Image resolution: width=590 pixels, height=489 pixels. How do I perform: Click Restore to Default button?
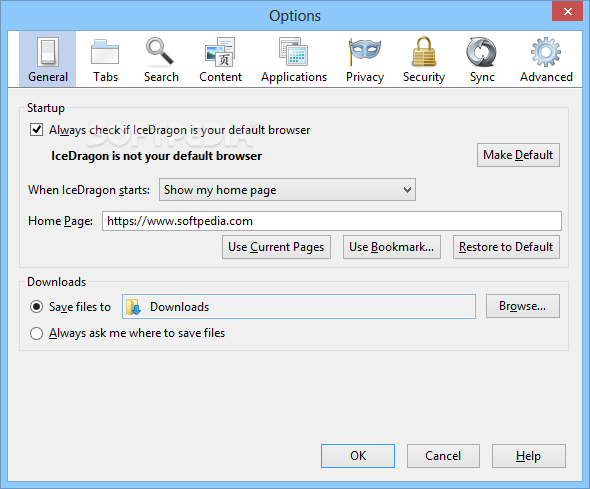(506, 247)
